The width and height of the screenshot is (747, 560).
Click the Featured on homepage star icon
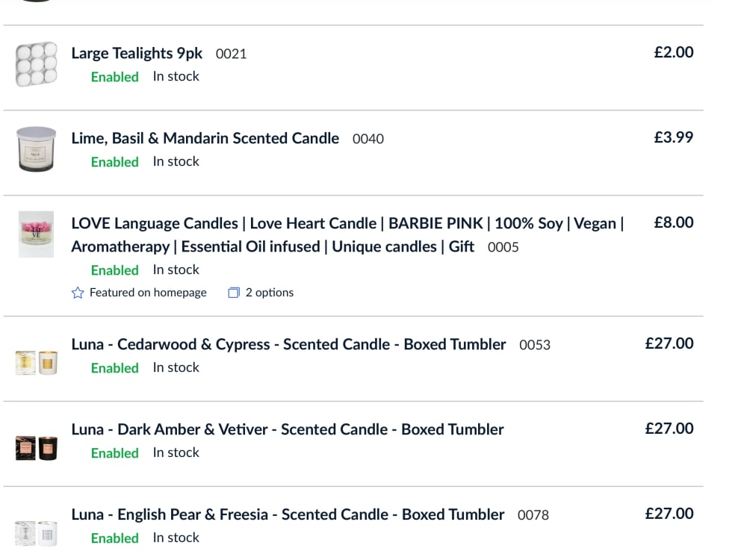point(78,293)
